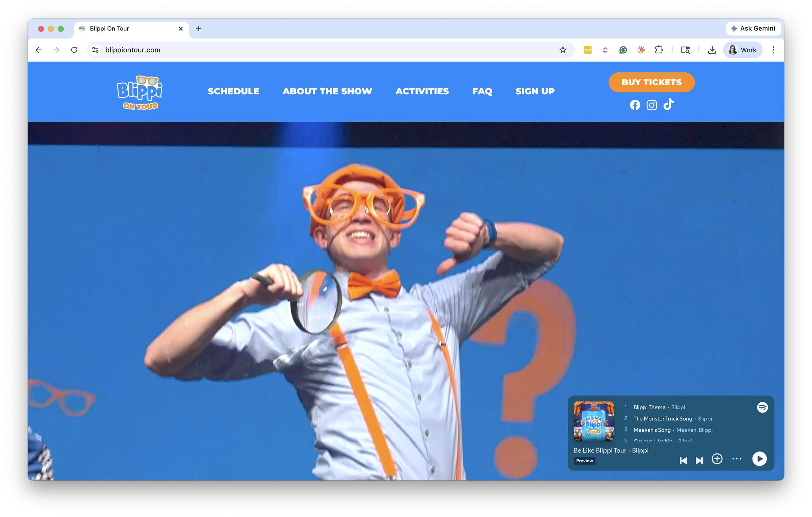812x517 pixels.
Task: Play the Be Like Blippi Tour preview
Action: (759, 459)
